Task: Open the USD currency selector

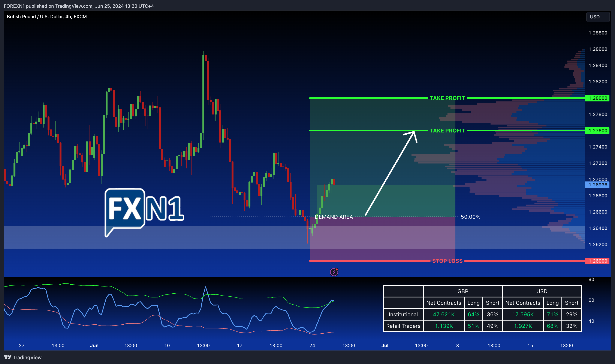Action: [598, 17]
